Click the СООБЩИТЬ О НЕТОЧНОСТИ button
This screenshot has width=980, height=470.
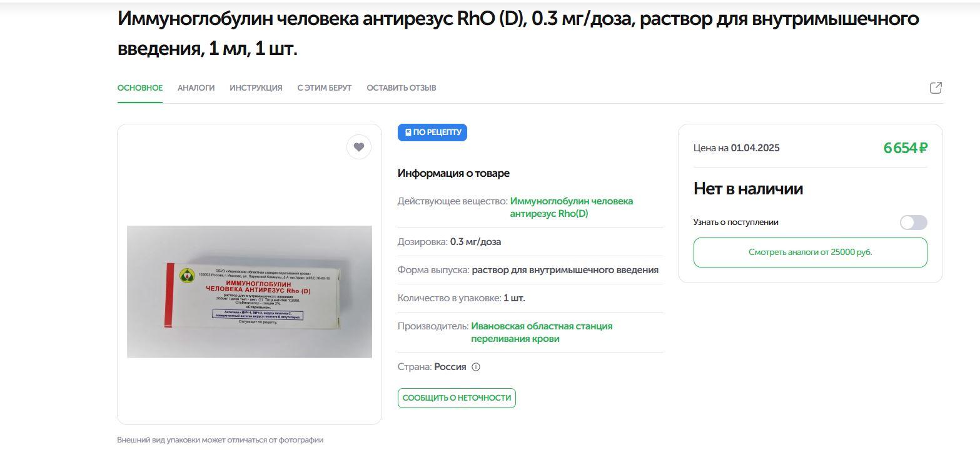click(x=457, y=398)
